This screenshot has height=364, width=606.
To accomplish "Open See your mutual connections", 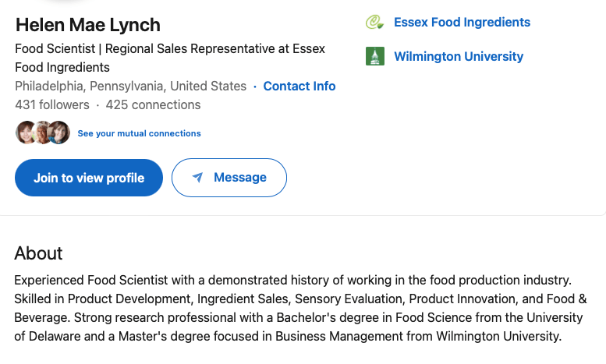I will pyautogui.click(x=139, y=133).
